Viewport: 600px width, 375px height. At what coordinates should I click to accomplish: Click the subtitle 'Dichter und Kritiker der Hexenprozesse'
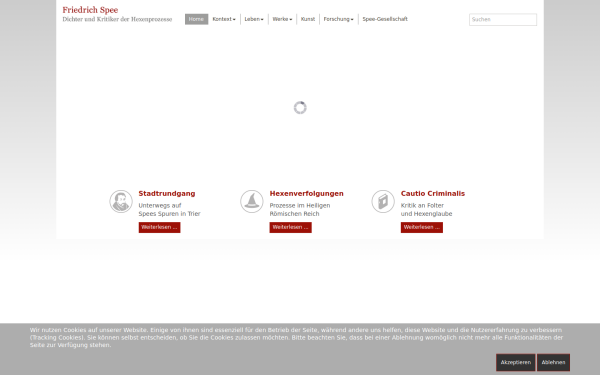(x=117, y=19)
